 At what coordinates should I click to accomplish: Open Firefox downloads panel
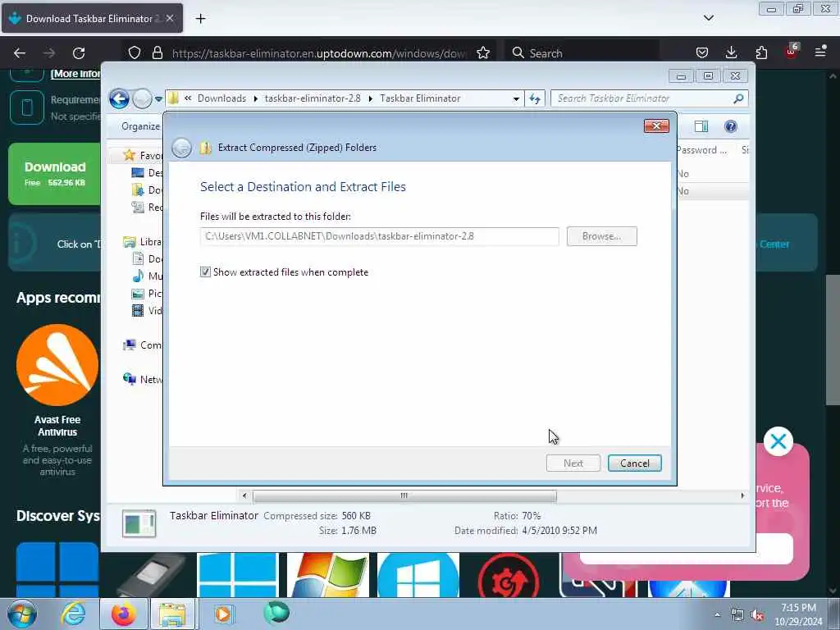point(731,53)
